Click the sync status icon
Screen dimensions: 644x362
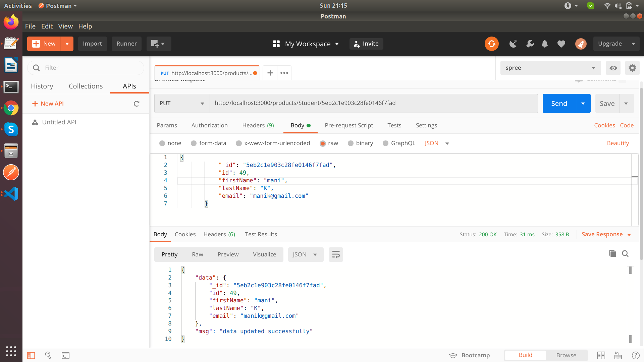(x=491, y=44)
